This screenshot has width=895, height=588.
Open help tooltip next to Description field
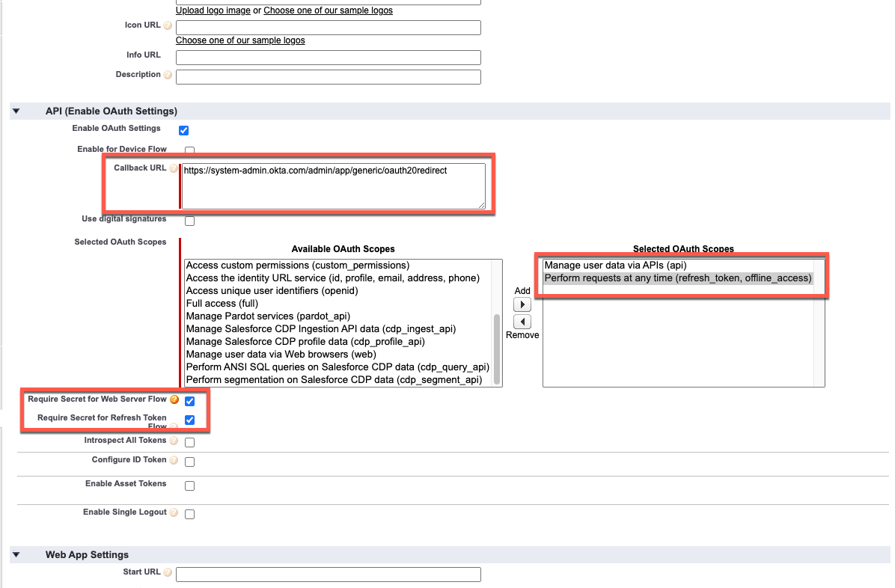click(168, 74)
